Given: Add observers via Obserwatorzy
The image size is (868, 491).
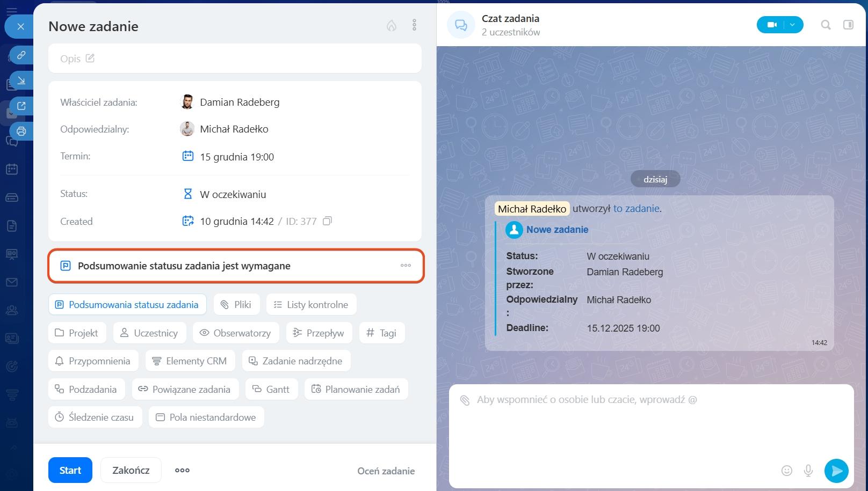Looking at the screenshot, I should pos(236,333).
